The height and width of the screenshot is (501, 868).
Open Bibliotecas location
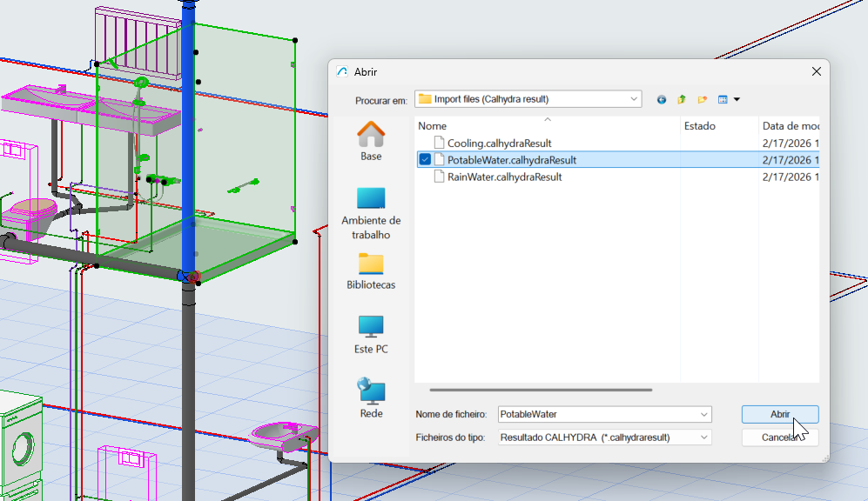click(x=371, y=271)
